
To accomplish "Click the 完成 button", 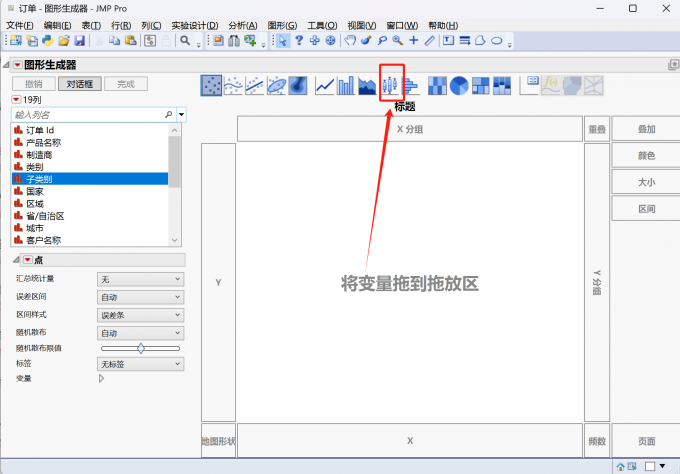I will (126, 84).
